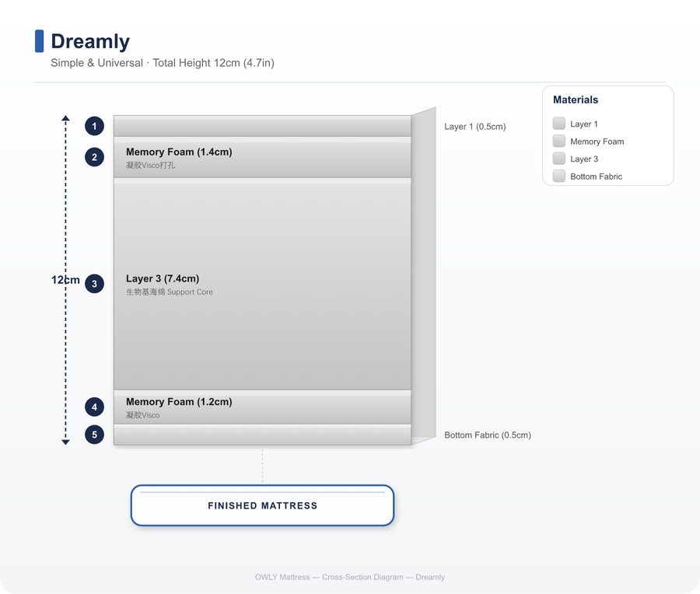
Task: Click the Materials legend heading
Action: pyautogui.click(x=576, y=100)
